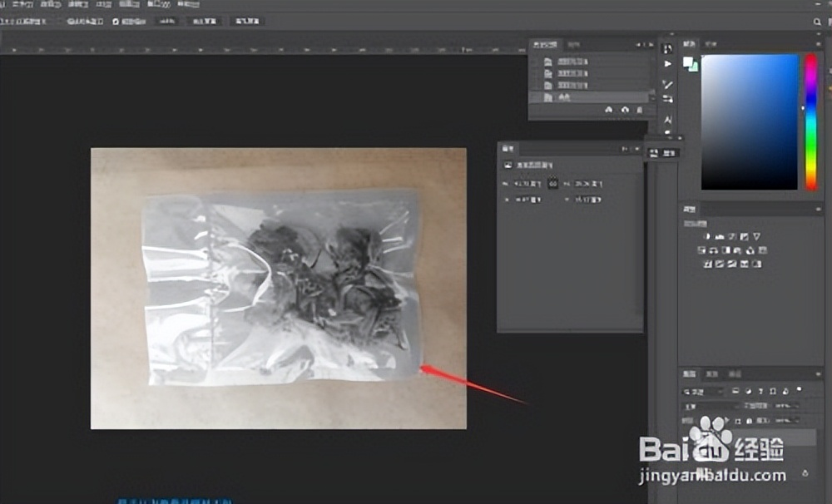The width and height of the screenshot is (832, 504).
Task: Add a Levels adjustment
Action: 720,237
